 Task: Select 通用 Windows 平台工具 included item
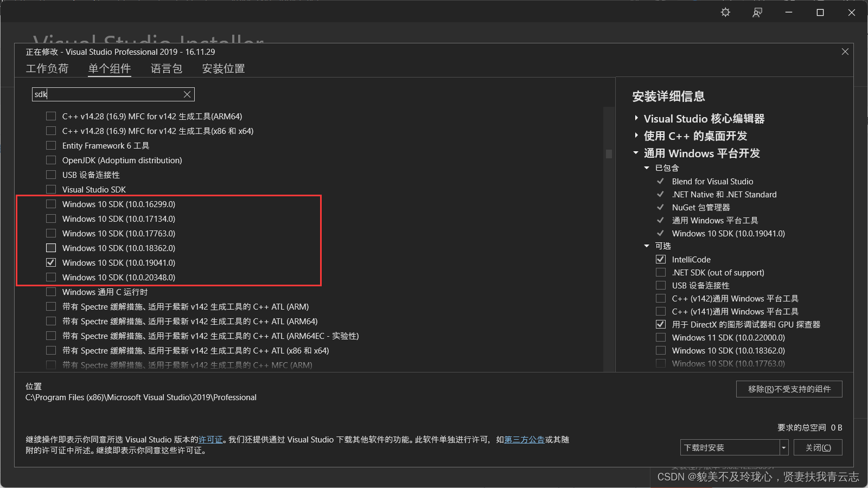715,221
